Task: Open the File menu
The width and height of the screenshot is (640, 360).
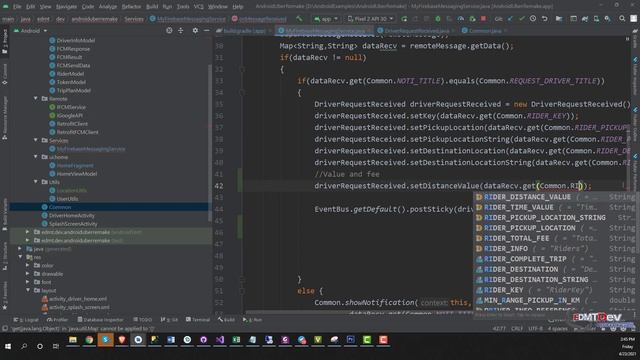Action: (17, 7)
